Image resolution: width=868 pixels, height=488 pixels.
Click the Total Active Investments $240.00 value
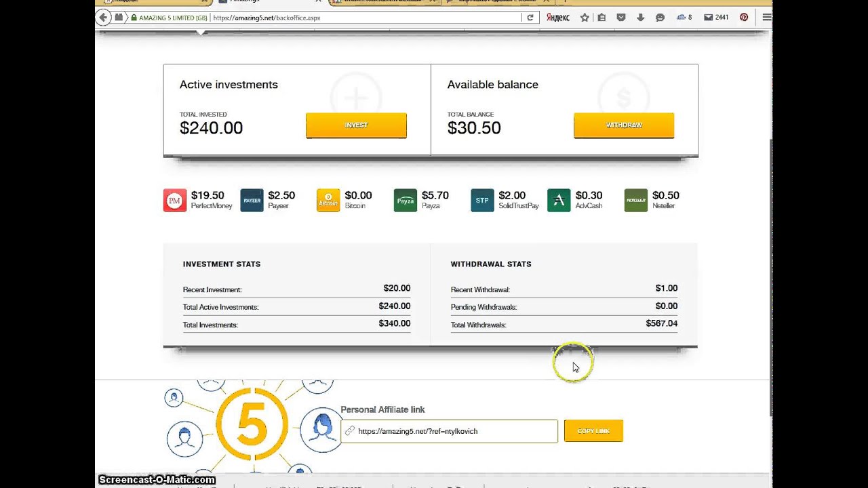click(x=395, y=306)
